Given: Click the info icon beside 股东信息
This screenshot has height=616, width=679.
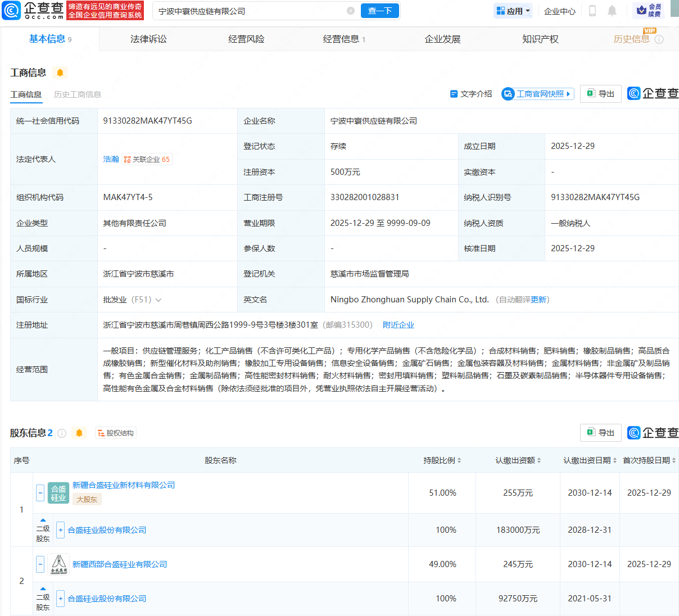Looking at the screenshot, I should point(62,433).
